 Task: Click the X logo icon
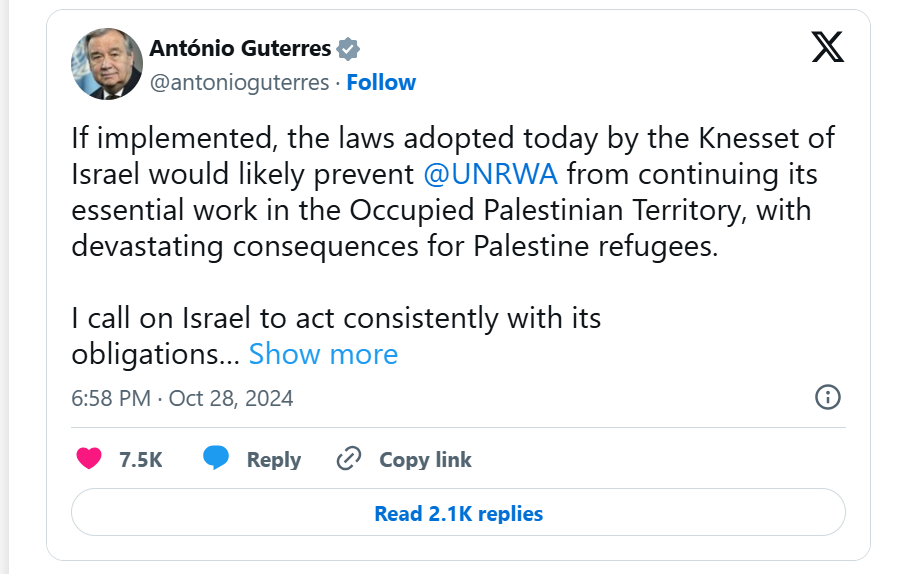pos(827,47)
